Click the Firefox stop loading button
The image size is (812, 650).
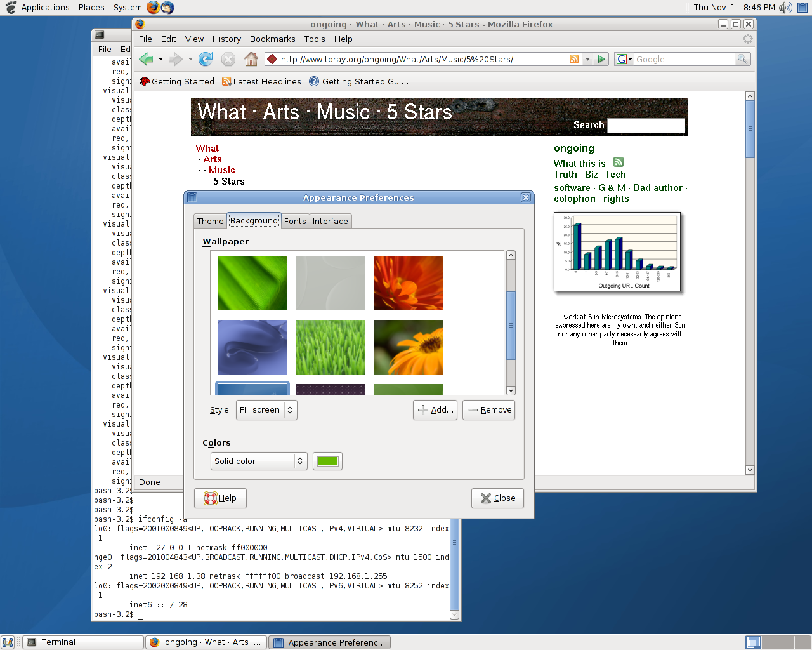[228, 59]
